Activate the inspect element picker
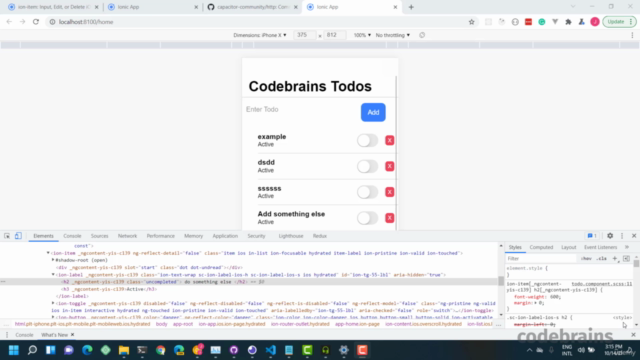 [x=7, y=236]
